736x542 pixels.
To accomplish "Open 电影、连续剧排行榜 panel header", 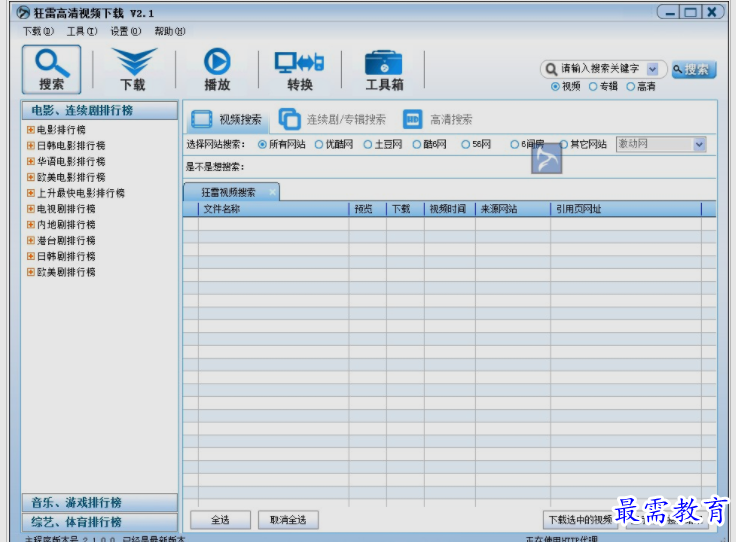I will click(x=100, y=111).
